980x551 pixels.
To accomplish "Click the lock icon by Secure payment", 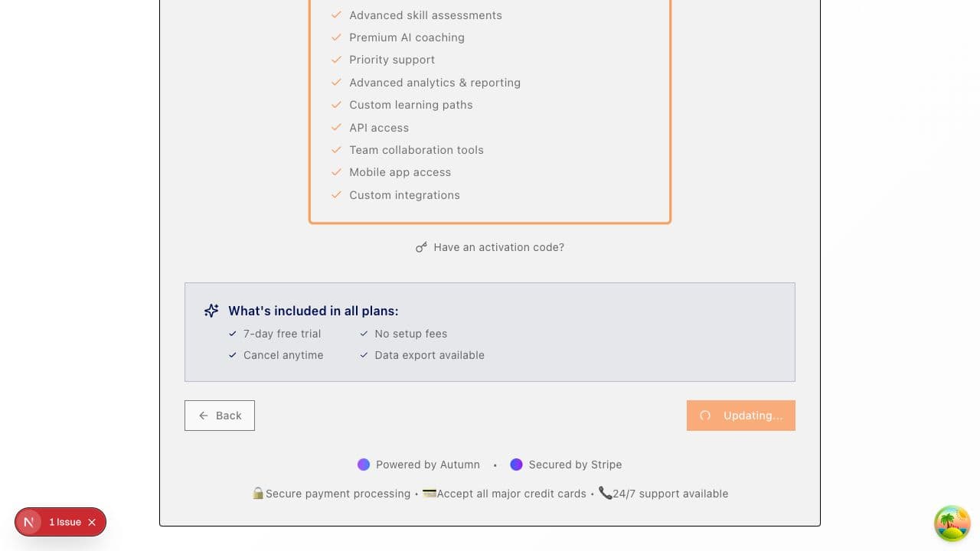I will click(258, 494).
